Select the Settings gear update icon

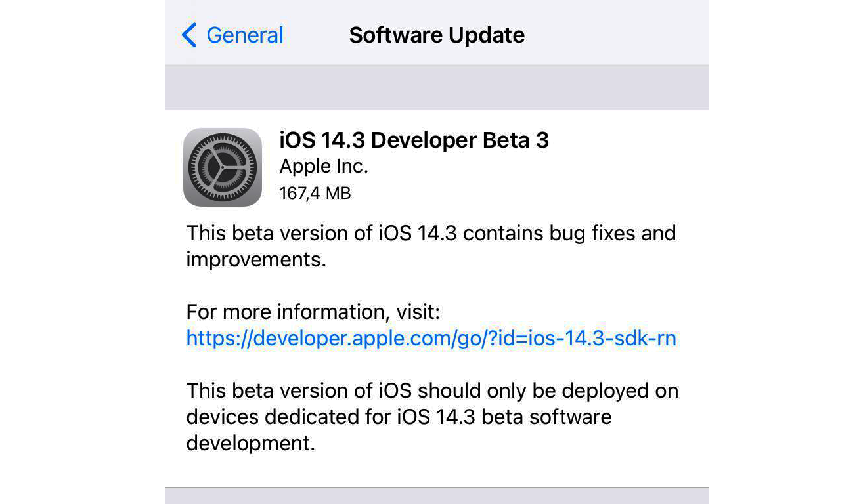click(x=223, y=167)
